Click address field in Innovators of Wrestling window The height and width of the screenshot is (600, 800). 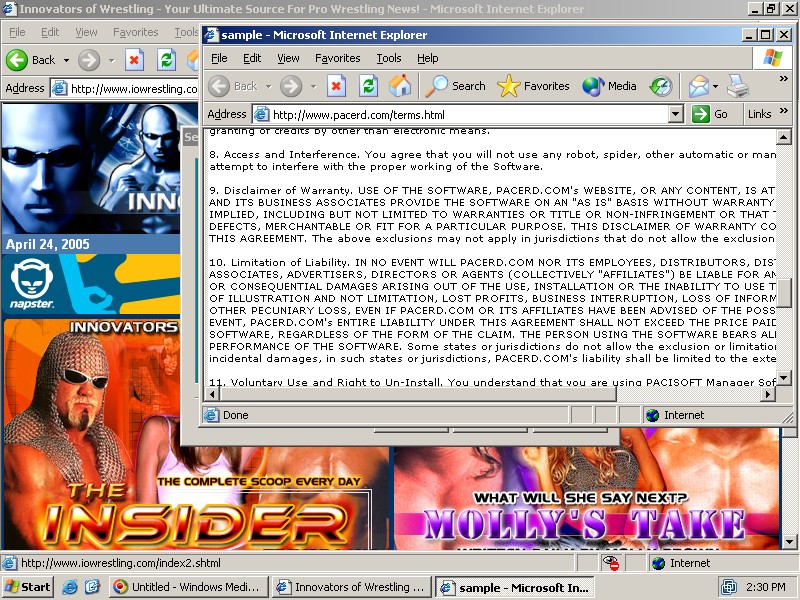124,89
